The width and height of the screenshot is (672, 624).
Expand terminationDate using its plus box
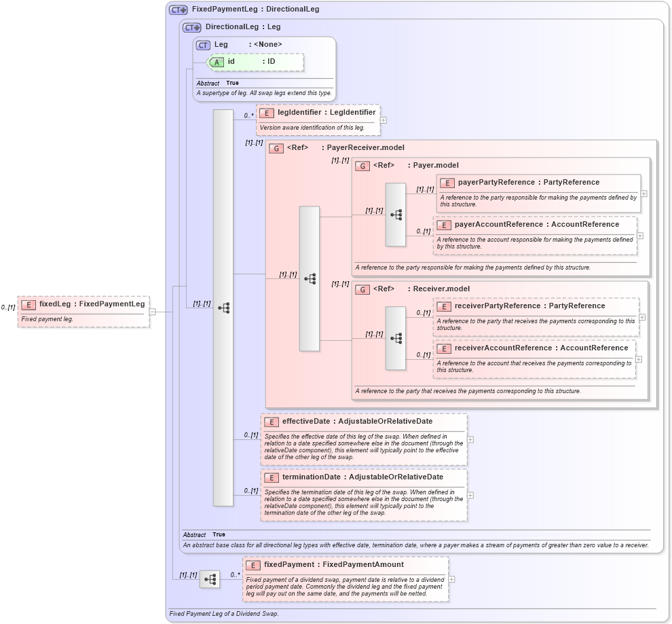pos(470,496)
